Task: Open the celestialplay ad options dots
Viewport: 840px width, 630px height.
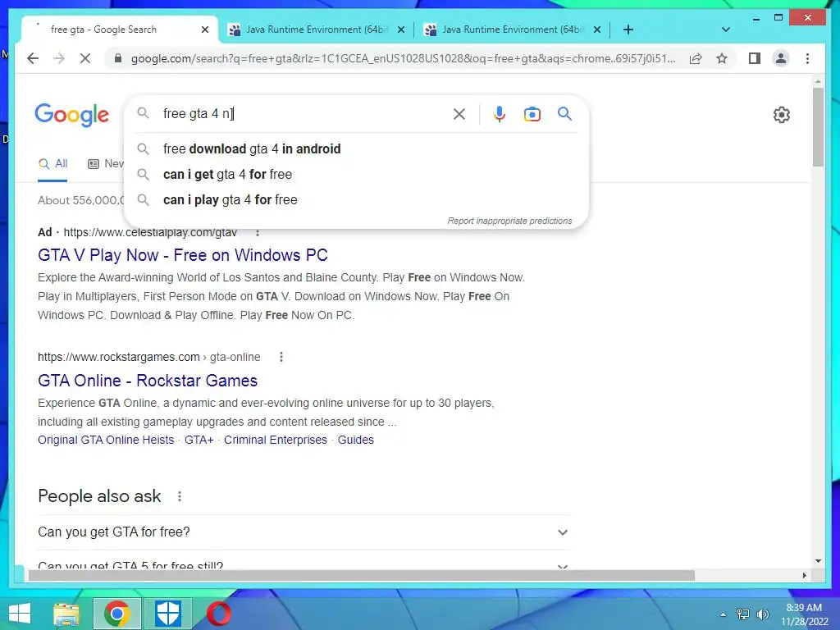Action: pos(258,232)
